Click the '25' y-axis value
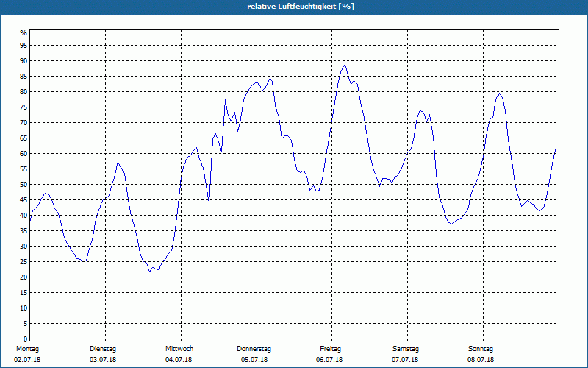This screenshot has width=588, height=368. (24, 262)
